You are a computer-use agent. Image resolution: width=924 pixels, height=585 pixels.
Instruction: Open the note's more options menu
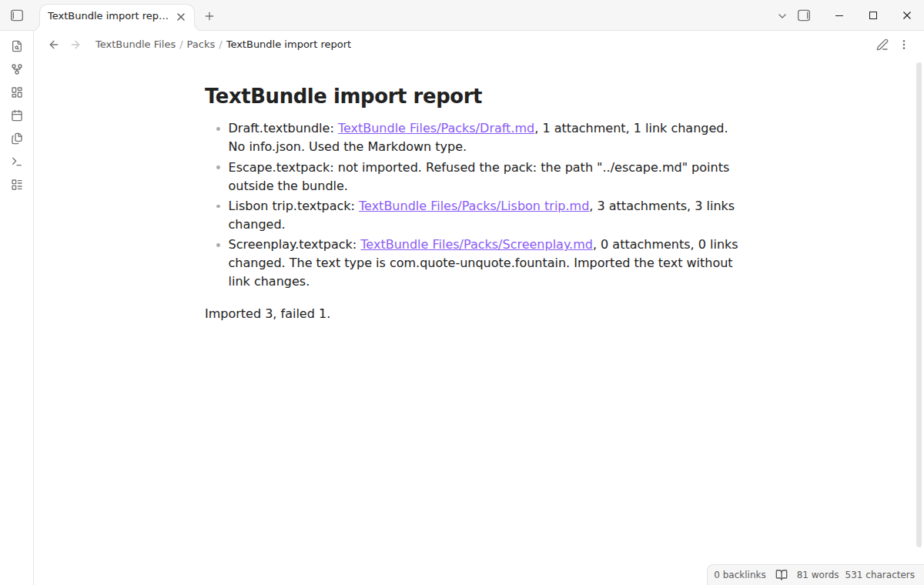[x=904, y=45]
